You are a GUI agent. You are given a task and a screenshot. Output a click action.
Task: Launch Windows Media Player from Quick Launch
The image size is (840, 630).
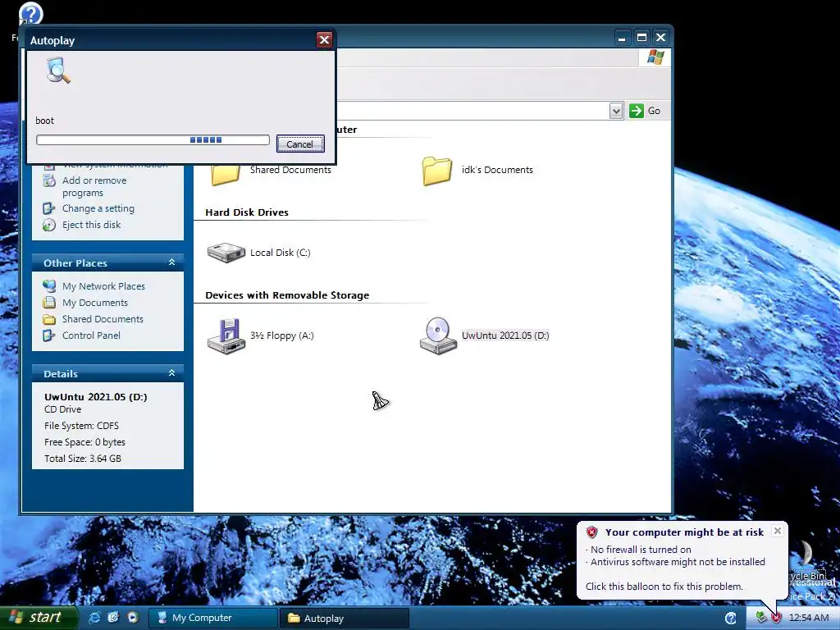pyautogui.click(x=132, y=618)
